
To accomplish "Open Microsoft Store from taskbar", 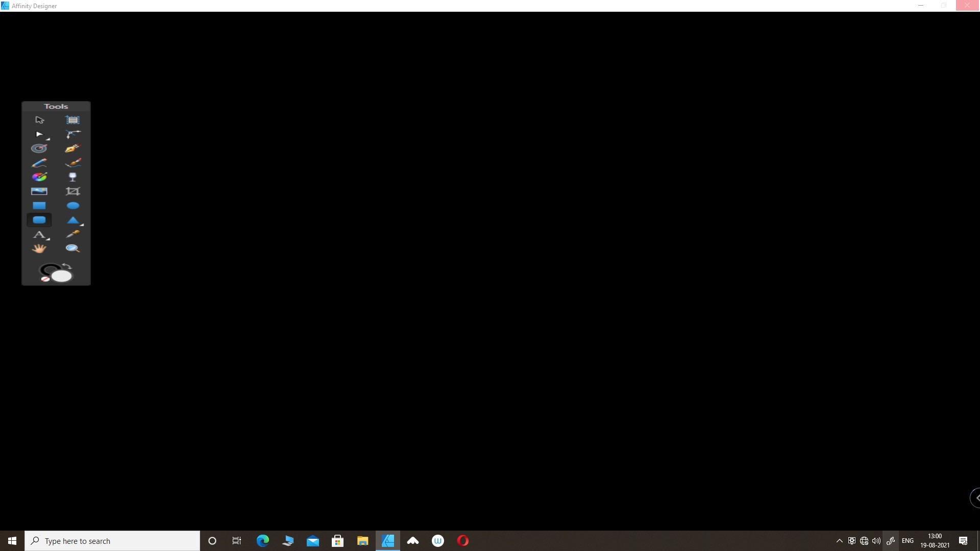I will tap(337, 541).
